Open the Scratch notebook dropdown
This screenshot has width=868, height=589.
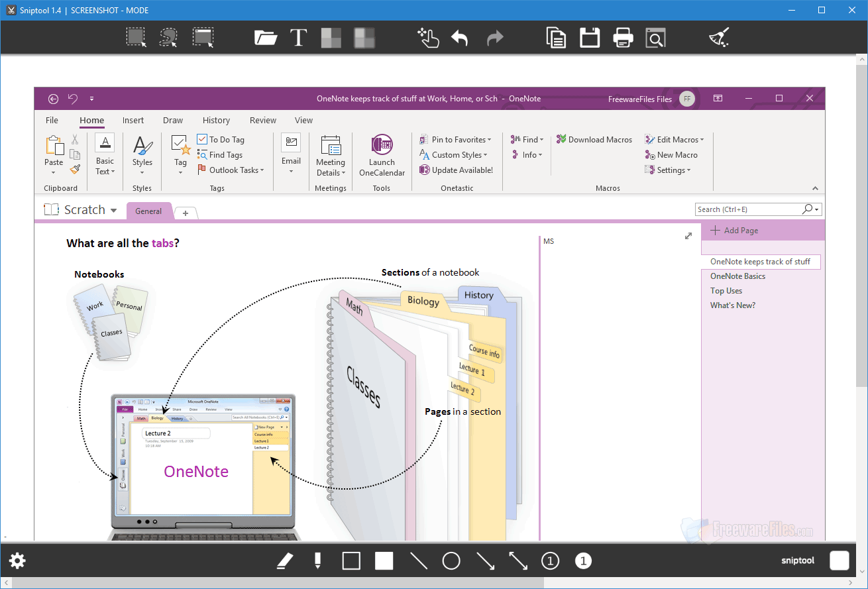click(x=114, y=209)
